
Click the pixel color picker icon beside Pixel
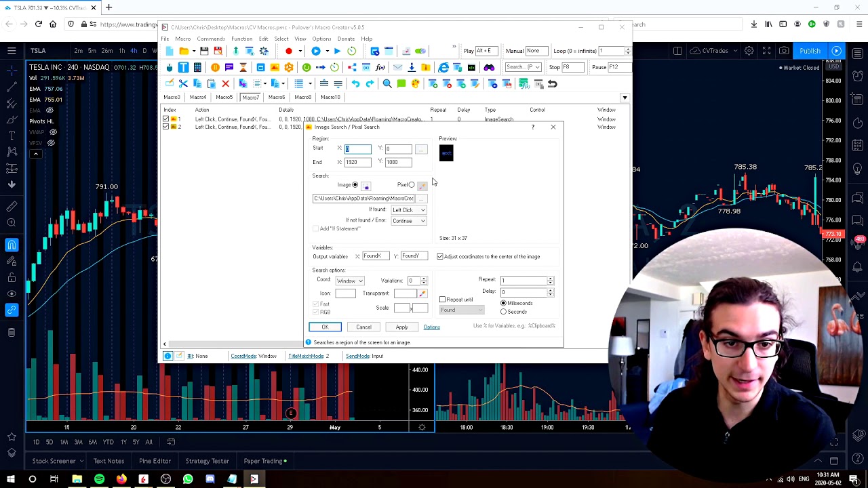click(x=422, y=186)
